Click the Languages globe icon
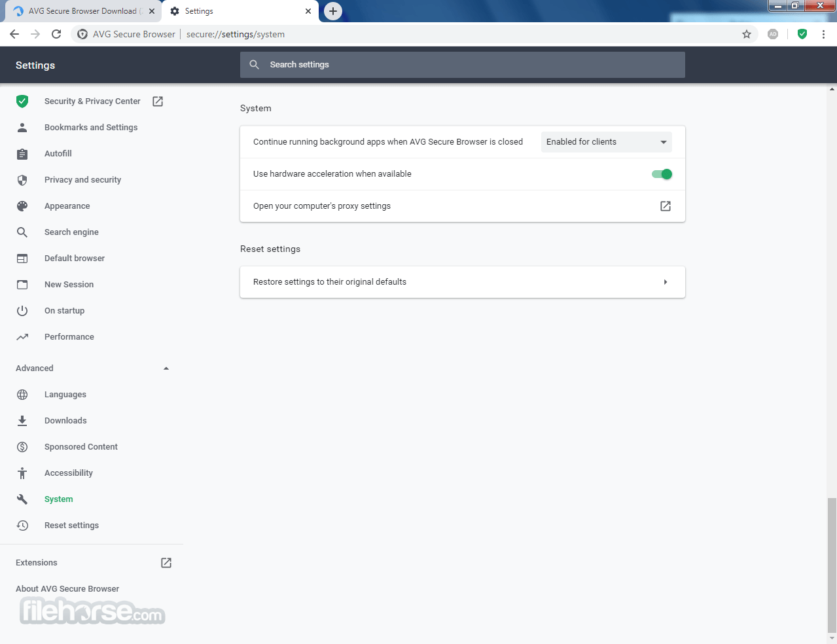837x644 pixels. coord(22,395)
